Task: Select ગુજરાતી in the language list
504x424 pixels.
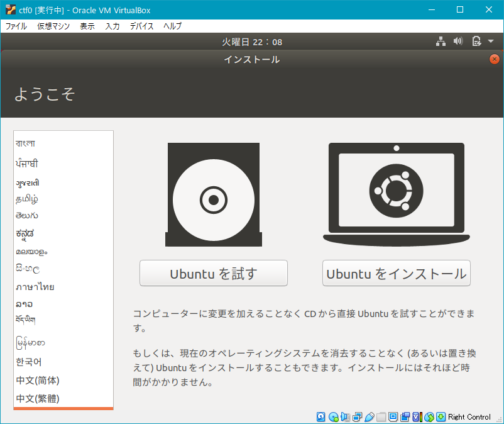Action: click(x=63, y=182)
